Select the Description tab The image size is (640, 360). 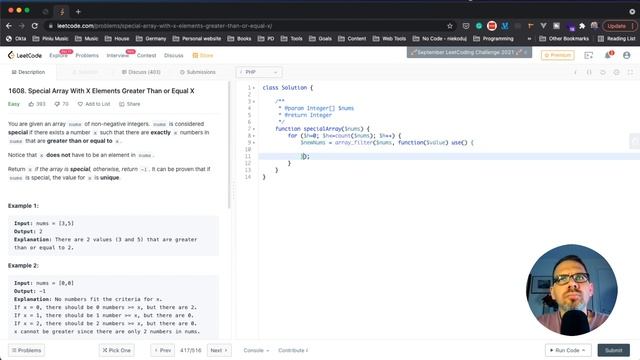[x=28, y=72]
